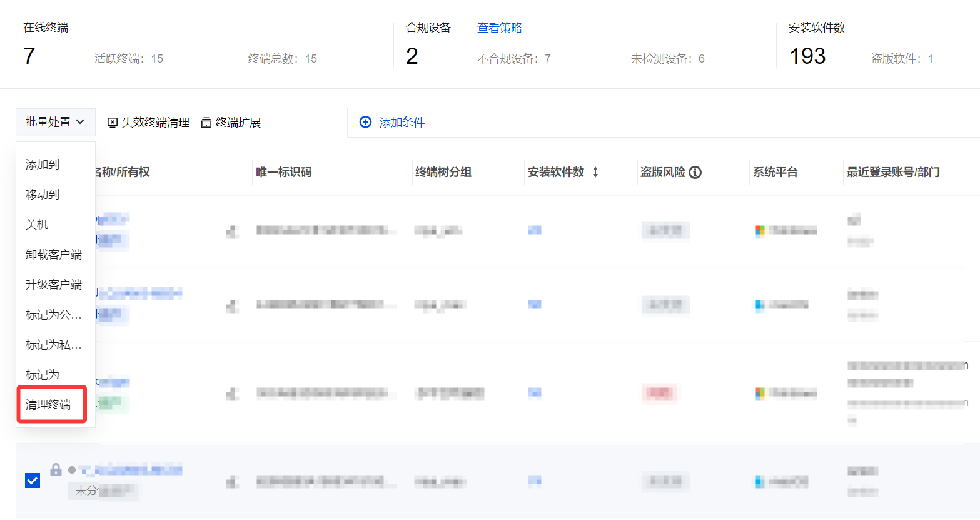This screenshot has height=520, width=980.
Task: Open the 查看策略 link
Action: [x=500, y=28]
